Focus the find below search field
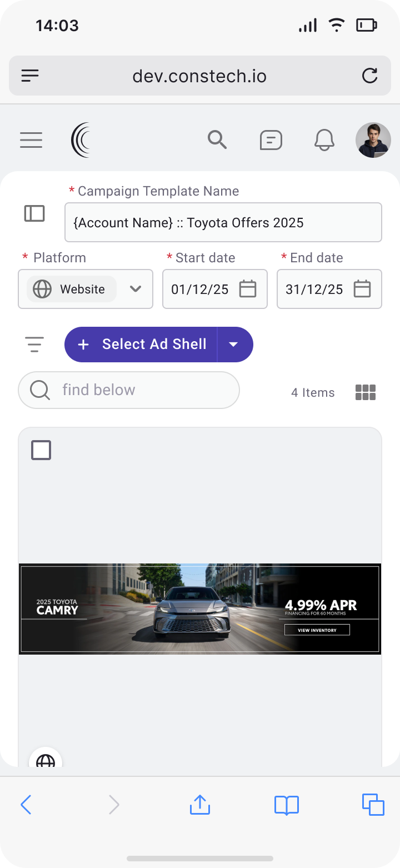400x868 pixels. tap(139, 390)
